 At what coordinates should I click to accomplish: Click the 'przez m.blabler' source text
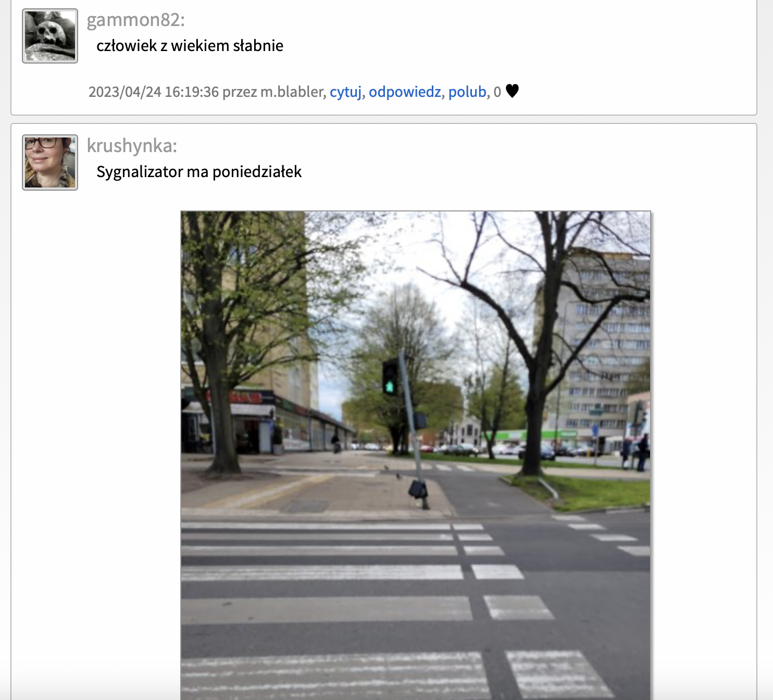273,92
